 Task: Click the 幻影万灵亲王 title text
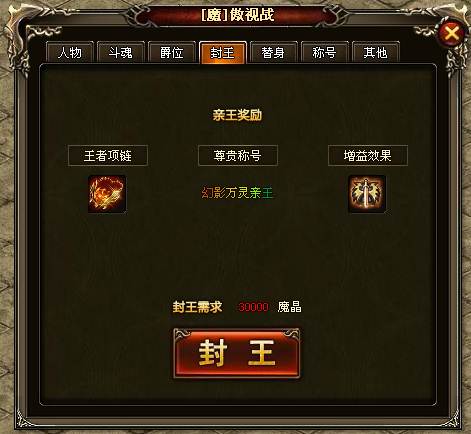237,193
